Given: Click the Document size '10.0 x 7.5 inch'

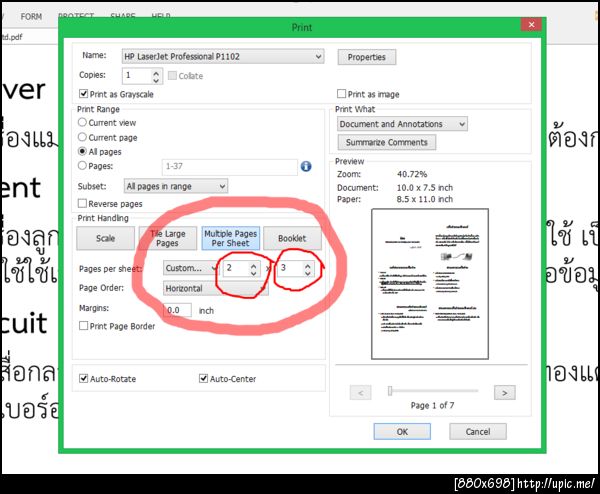Looking at the screenshot, I should pyautogui.click(x=425, y=187).
